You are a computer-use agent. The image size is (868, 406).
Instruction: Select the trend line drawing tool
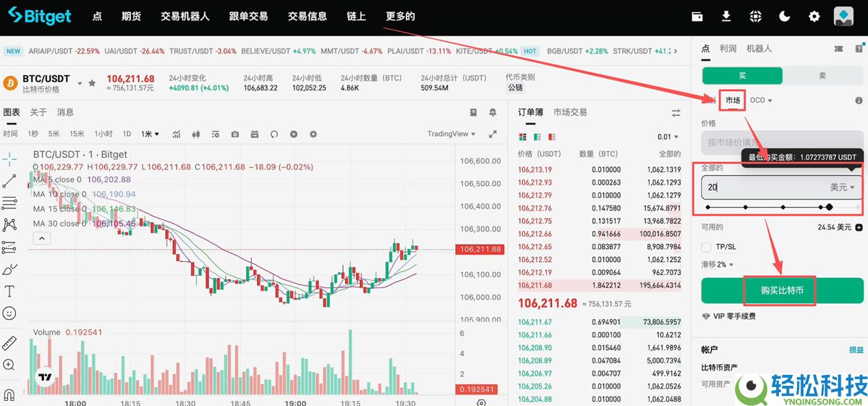[9, 180]
